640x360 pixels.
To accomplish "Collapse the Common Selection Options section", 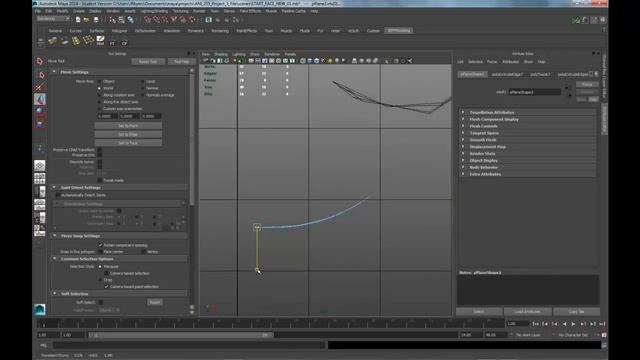I will (x=54, y=259).
